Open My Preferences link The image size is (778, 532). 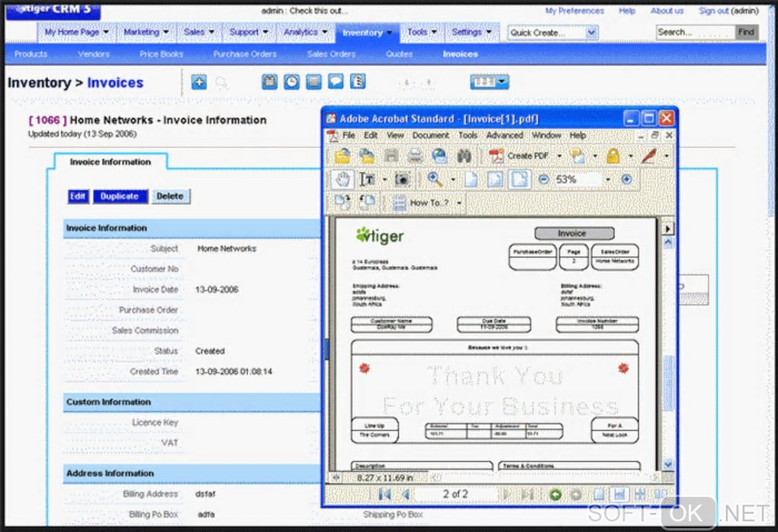pyautogui.click(x=574, y=11)
